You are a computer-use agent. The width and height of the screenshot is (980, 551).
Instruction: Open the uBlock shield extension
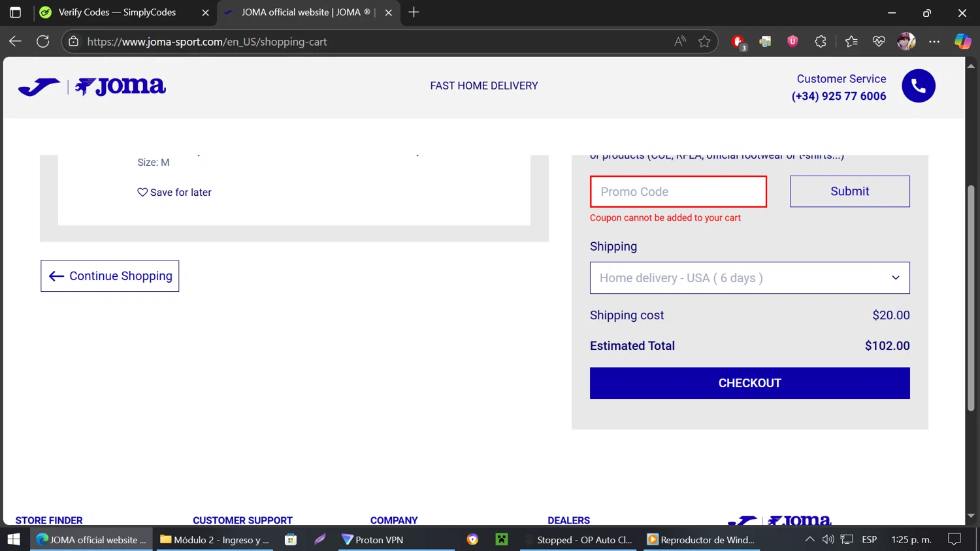click(792, 41)
